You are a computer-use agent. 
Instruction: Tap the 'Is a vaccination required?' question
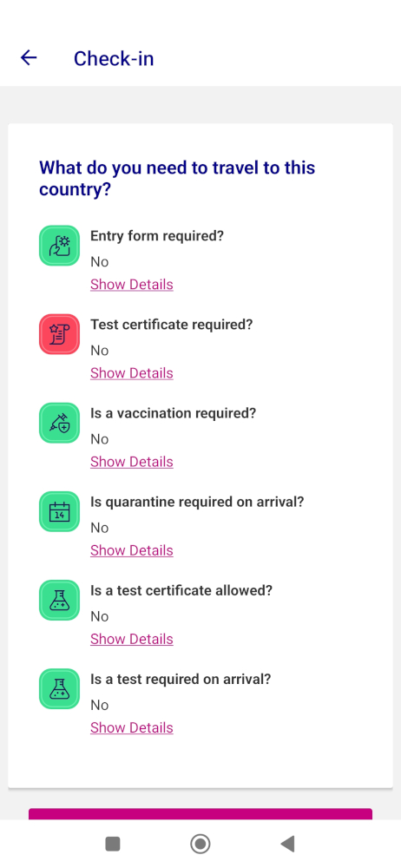(174, 413)
